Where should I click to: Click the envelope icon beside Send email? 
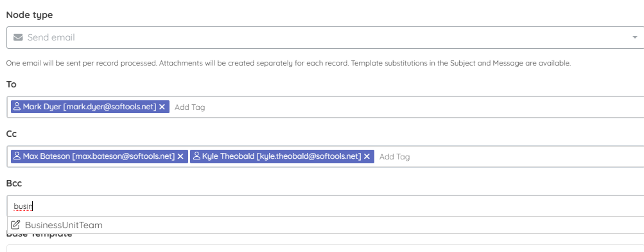(18, 37)
